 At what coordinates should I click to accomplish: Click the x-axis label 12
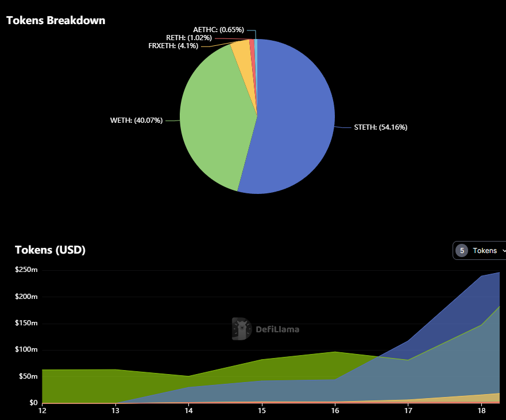(43, 411)
